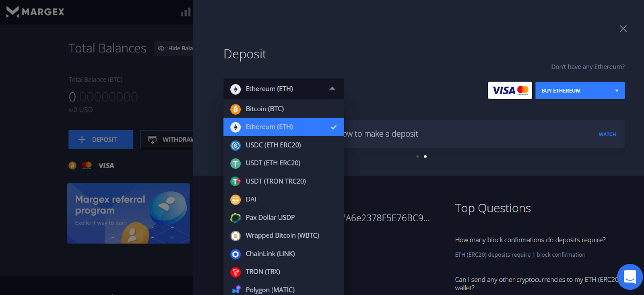This screenshot has height=295, width=644.
Task: Click the Visa Mastercard card badge
Action: tap(510, 90)
